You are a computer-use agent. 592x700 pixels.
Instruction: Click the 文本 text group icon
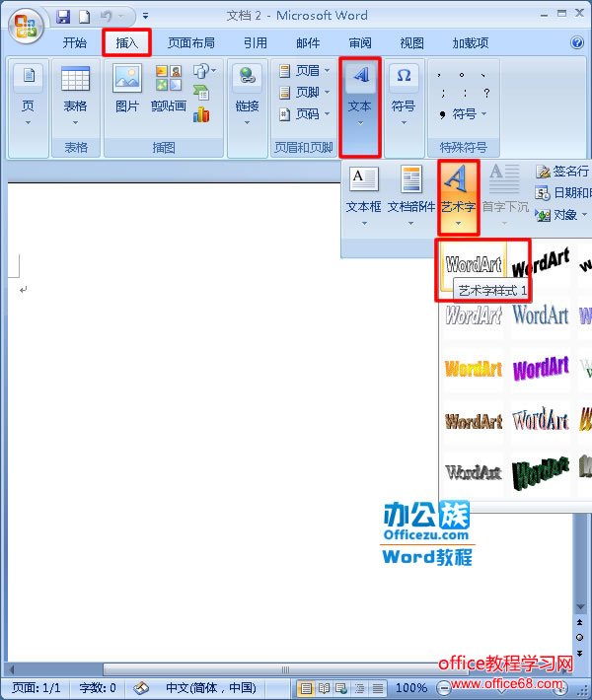(x=360, y=75)
